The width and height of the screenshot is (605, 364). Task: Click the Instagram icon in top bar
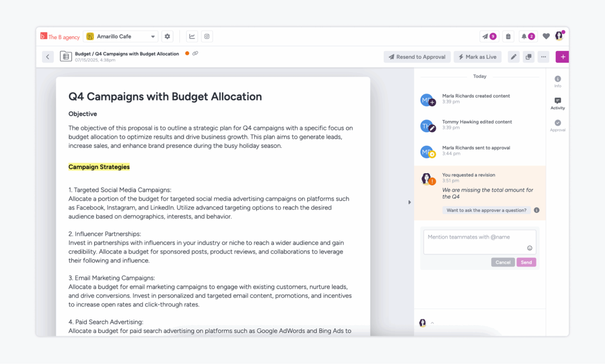[207, 36]
